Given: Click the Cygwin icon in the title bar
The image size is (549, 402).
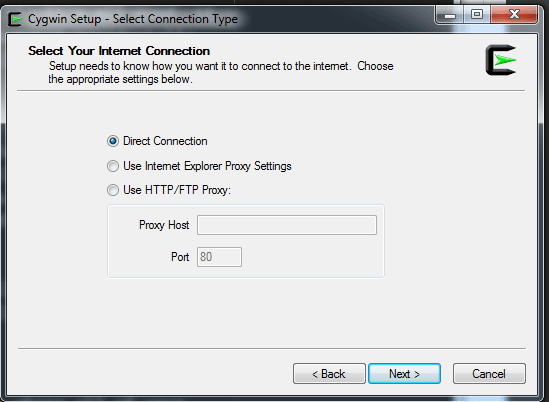Looking at the screenshot, I should point(15,19).
